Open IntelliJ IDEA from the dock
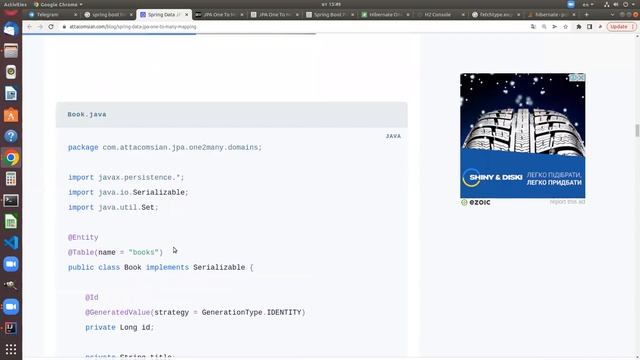The width and height of the screenshot is (640, 360). (11, 328)
